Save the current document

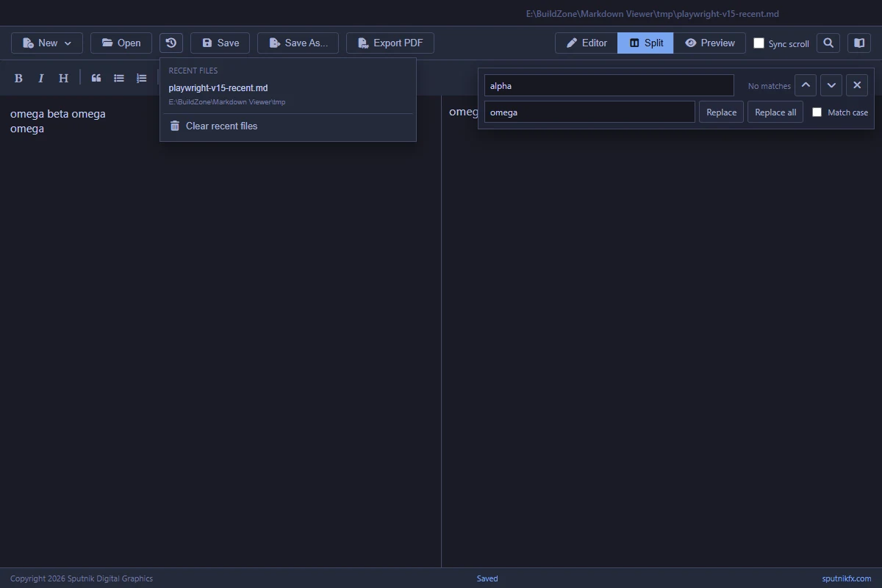point(220,43)
